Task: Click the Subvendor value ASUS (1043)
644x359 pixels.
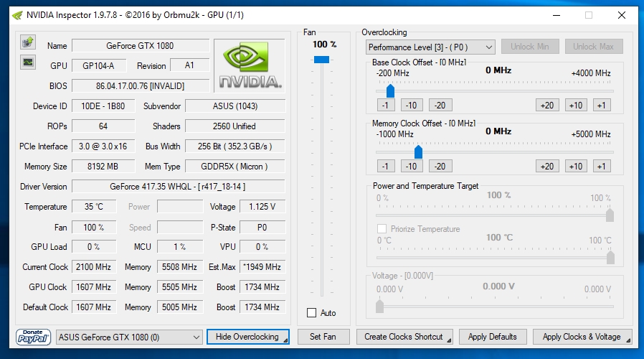Action: tap(235, 106)
